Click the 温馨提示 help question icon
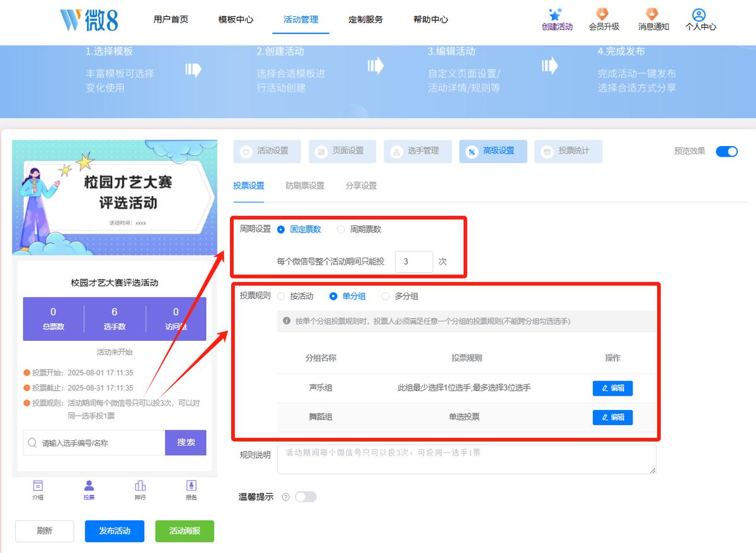Viewport: 756px width, 553px height. [x=286, y=497]
